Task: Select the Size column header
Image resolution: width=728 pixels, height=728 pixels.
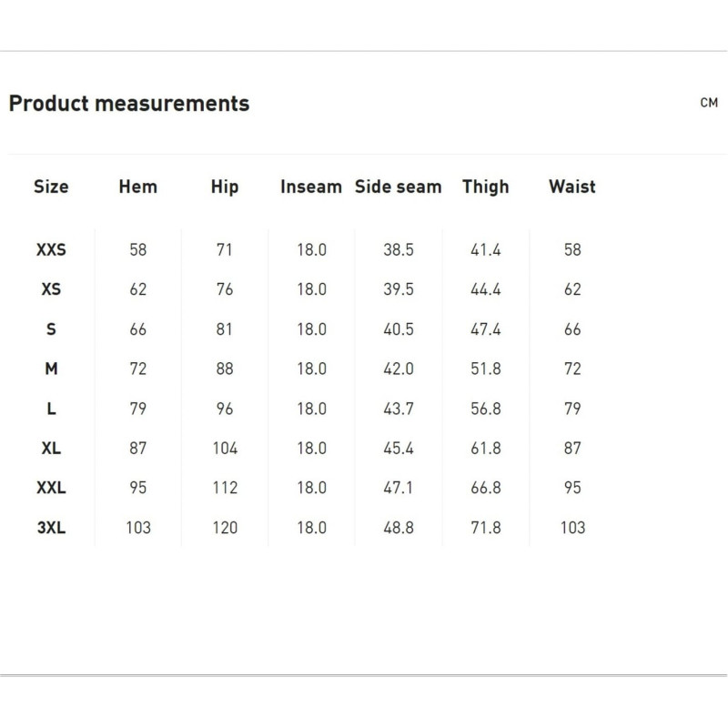Action: click(x=51, y=187)
